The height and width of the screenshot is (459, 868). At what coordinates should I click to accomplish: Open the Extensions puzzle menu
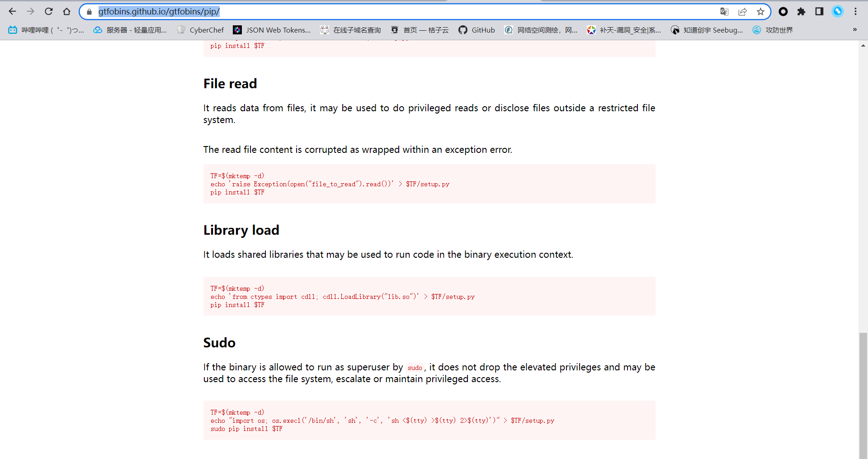pyautogui.click(x=802, y=12)
